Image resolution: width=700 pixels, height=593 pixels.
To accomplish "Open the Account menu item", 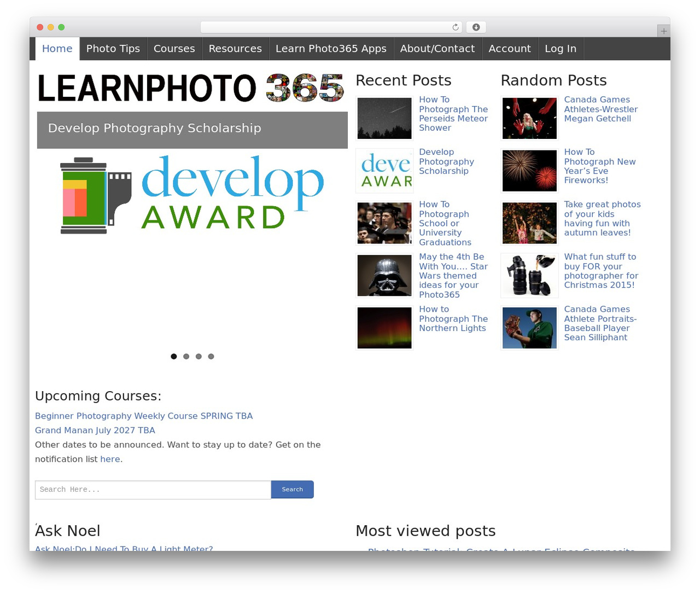I will 510,49.
